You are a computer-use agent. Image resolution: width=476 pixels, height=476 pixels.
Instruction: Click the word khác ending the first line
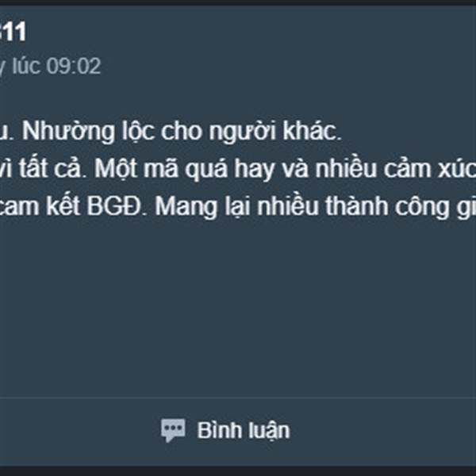click(312, 131)
